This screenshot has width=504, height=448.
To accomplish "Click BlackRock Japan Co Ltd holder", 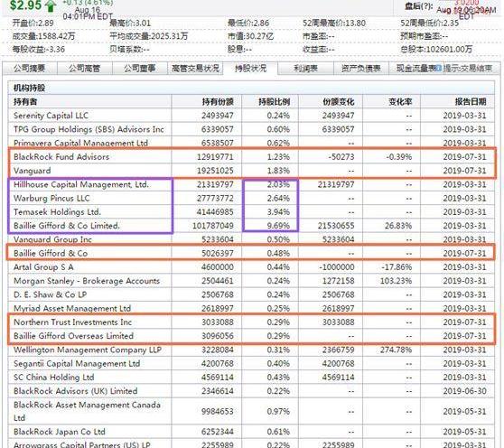I will pyautogui.click(x=60, y=432).
